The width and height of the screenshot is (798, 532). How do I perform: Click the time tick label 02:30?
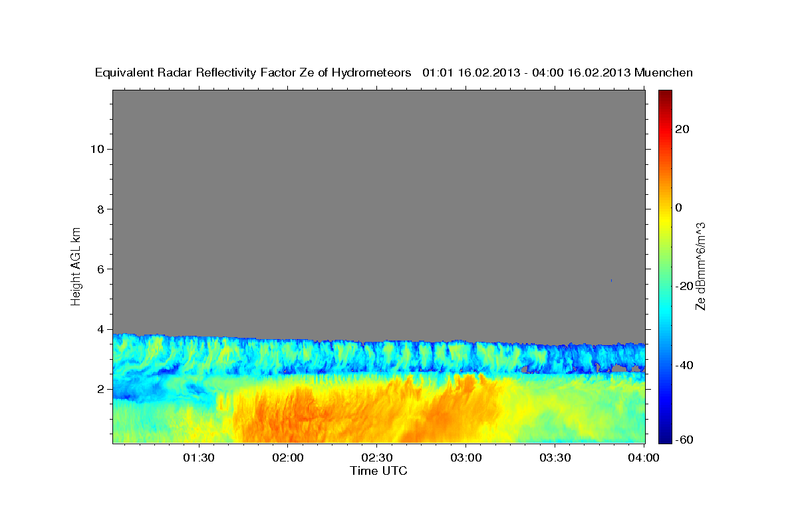377,458
